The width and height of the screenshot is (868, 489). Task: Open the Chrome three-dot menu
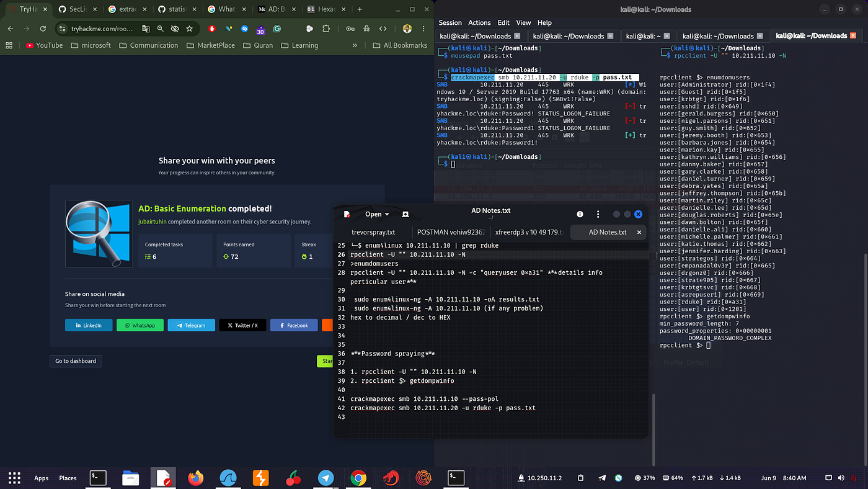coord(423,29)
